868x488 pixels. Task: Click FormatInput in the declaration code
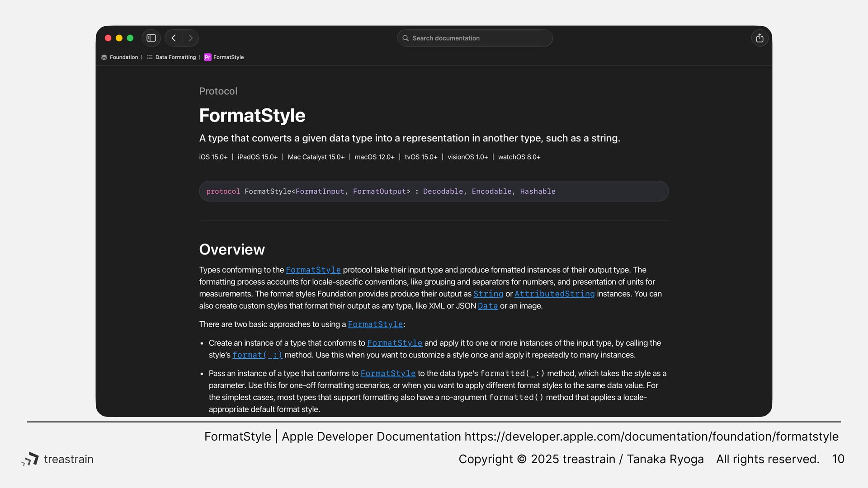(x=320, y=192)
